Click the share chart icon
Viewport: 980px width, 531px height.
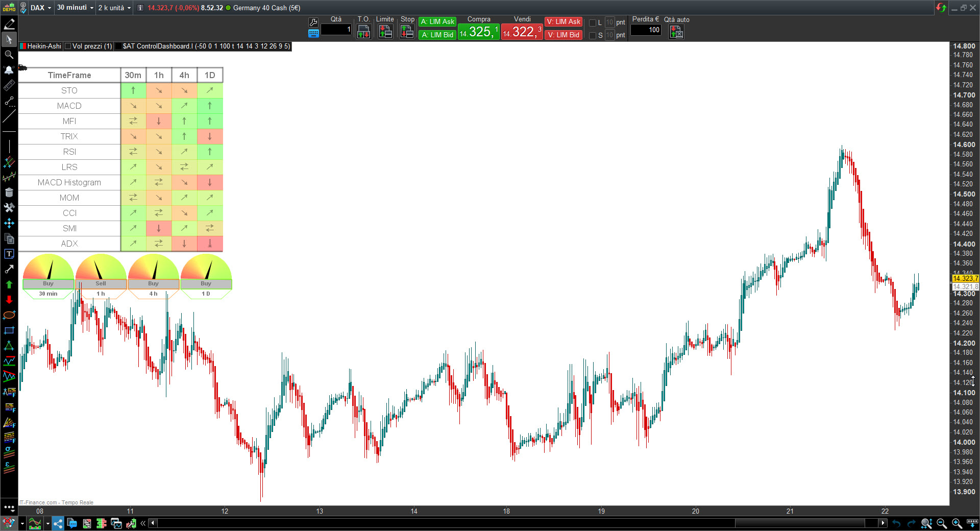[58, 523]
